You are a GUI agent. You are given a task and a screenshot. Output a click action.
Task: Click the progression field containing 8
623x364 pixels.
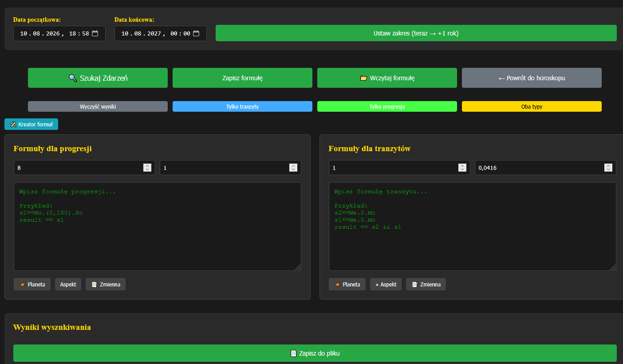point(84,168)
